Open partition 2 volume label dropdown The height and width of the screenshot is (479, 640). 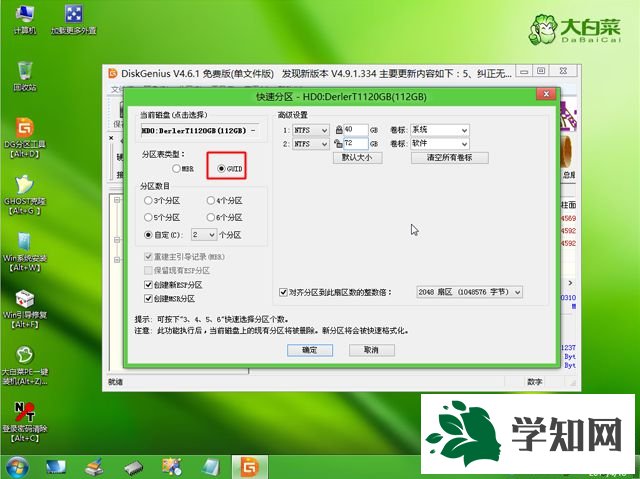(x=440, y=144)
